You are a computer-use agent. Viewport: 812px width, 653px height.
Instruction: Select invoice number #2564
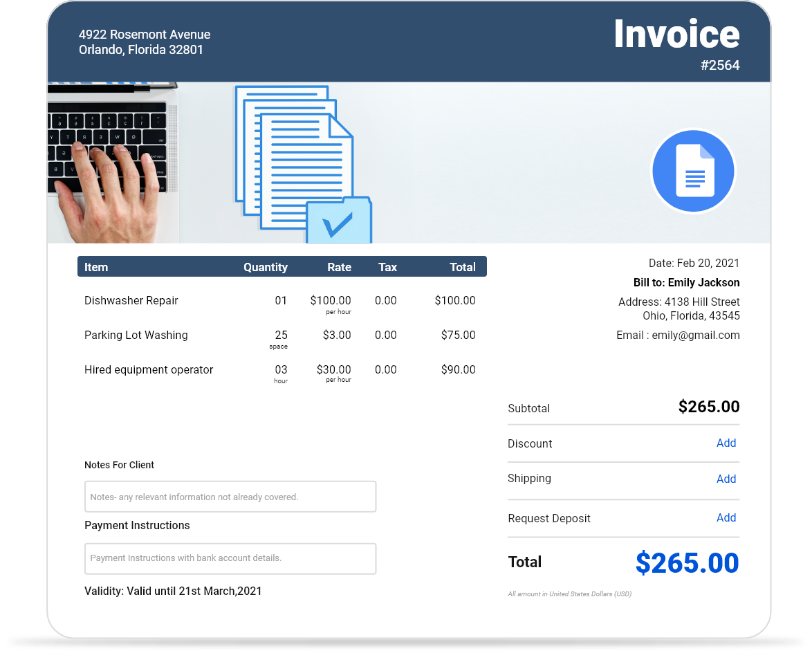point(721,65)
